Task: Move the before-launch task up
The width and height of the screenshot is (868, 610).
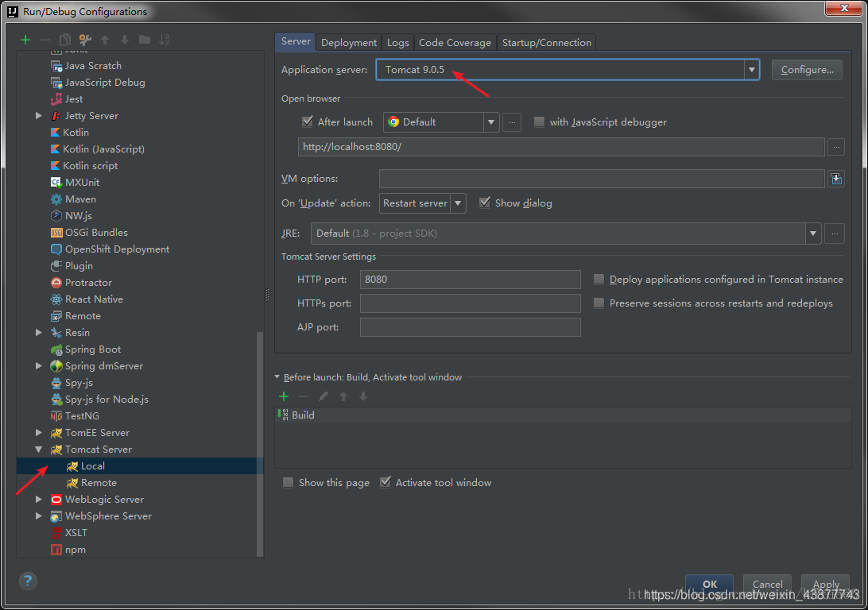Action: (343, 396)
